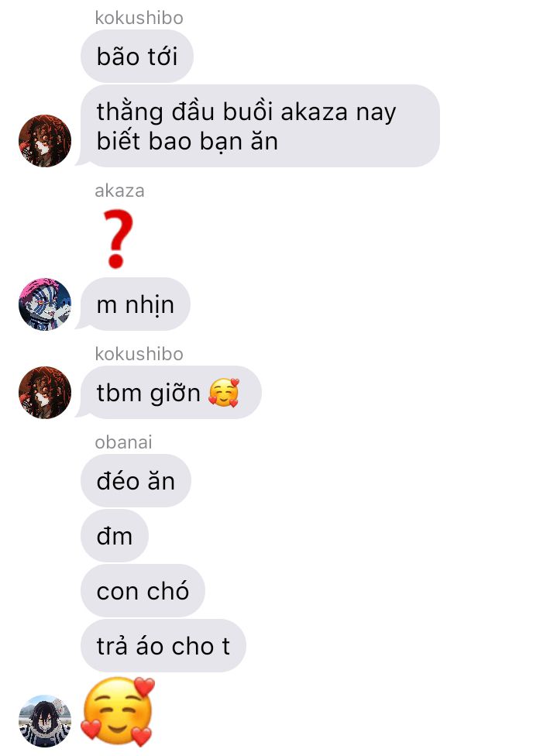The image size is (557, 756).
Task: Tap 'kokushibo' name above 'tbm giỡn'
Action: (139, 354)
